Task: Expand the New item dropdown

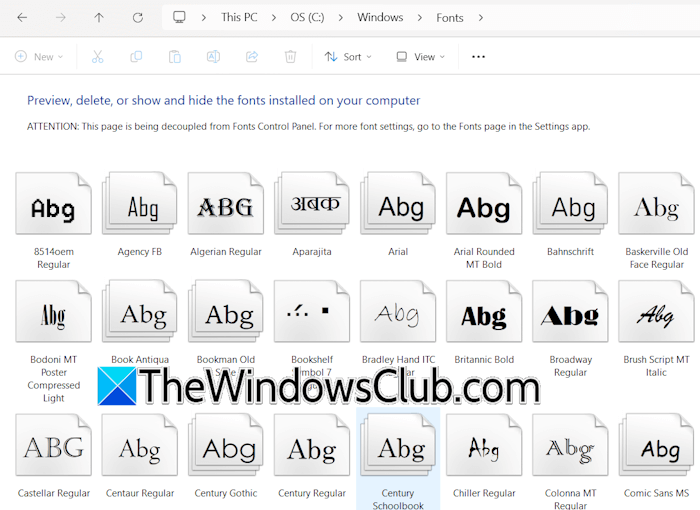Action: 39,57
